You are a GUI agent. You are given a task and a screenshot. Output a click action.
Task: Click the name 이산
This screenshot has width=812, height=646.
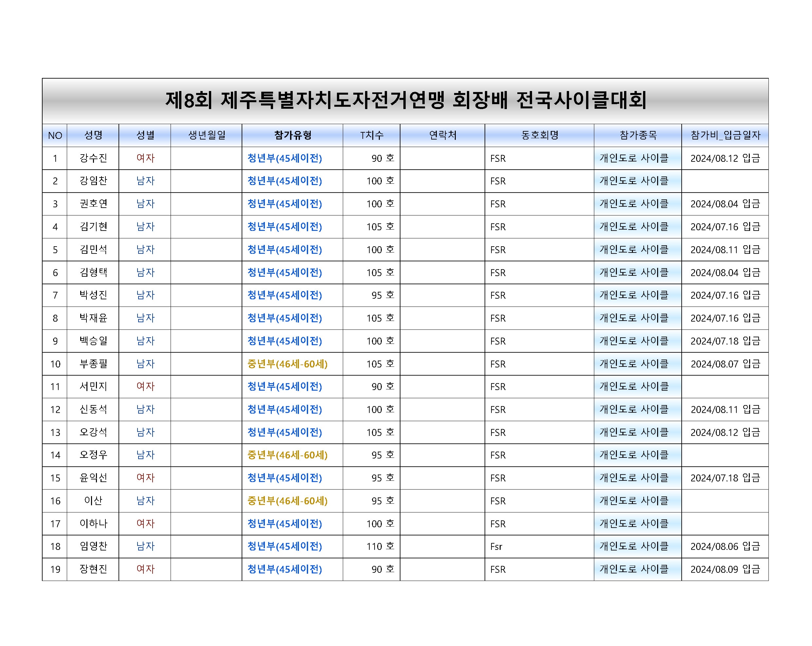(x=93, y=501)
